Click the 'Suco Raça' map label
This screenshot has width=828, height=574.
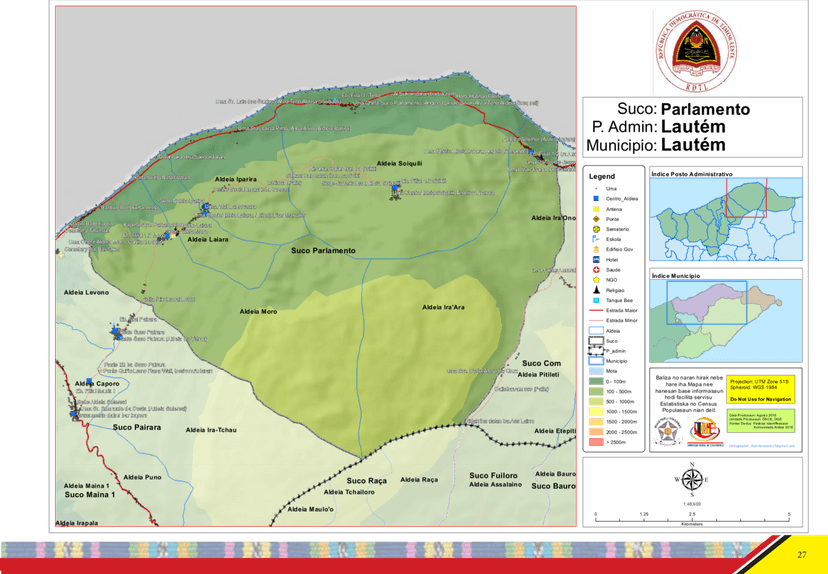pyautogui.click(x=366, y=481)
